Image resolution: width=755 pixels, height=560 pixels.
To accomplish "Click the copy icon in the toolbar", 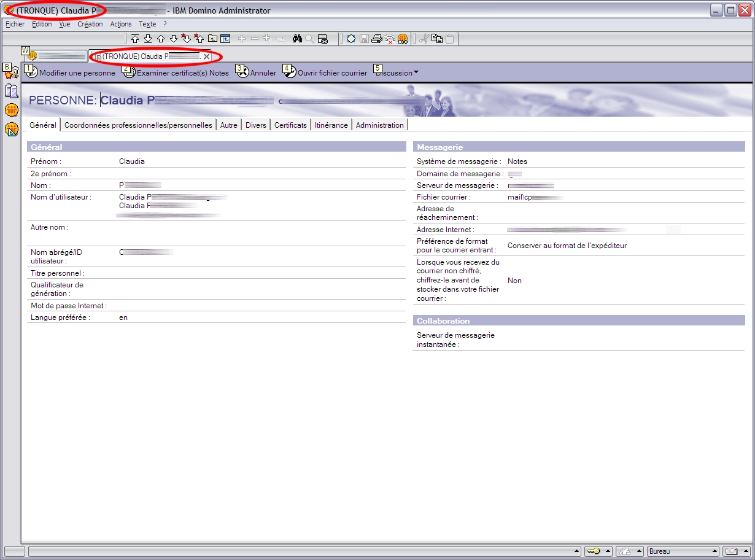I will tap(437, 39).
